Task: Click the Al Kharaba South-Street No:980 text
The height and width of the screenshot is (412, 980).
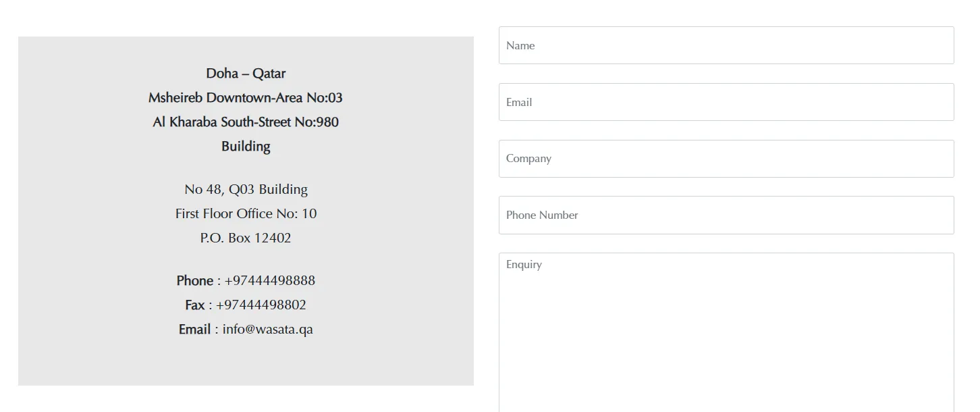Action: [x=246, y=122]
